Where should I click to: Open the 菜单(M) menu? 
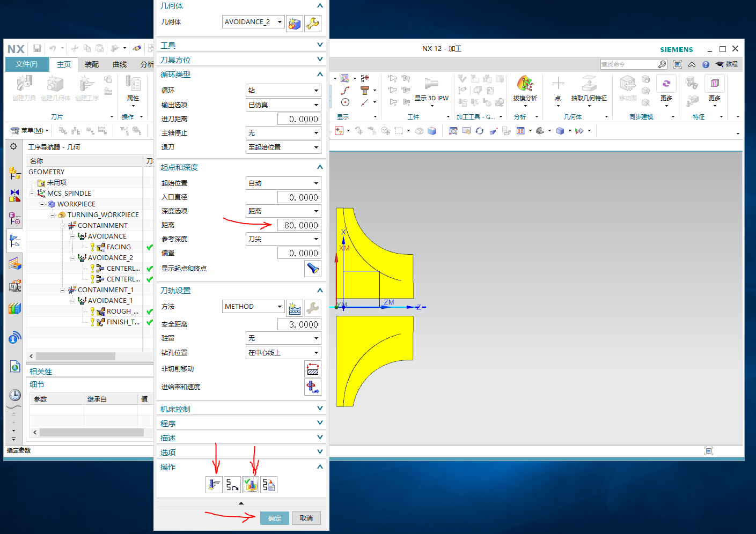30,130
